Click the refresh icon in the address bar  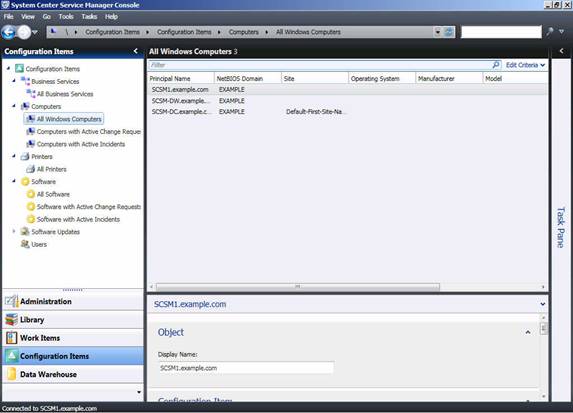[x=449, y=32]
